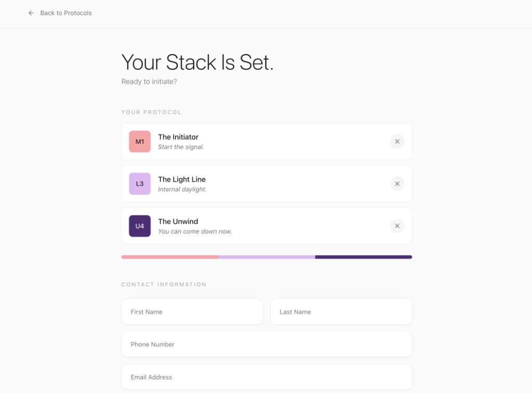Click the "Your Stack Is Set." heading
Screen dimensions: 532x393
197,62
